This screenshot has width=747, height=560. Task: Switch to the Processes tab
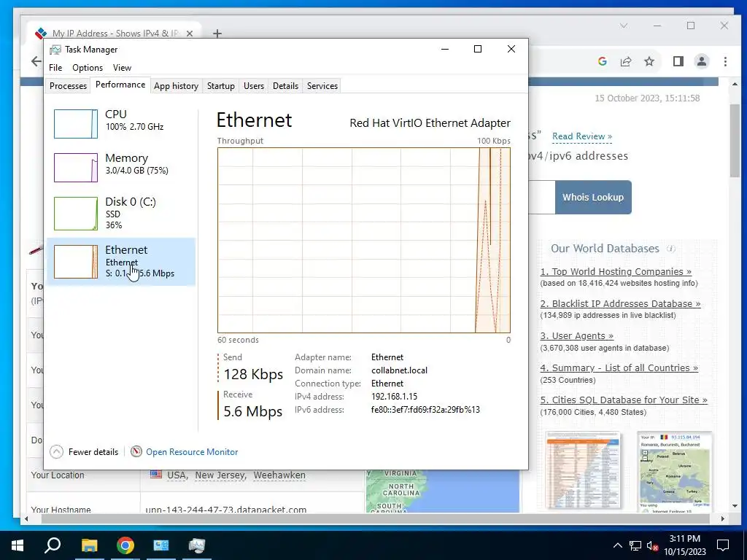(x=68, y=86)
